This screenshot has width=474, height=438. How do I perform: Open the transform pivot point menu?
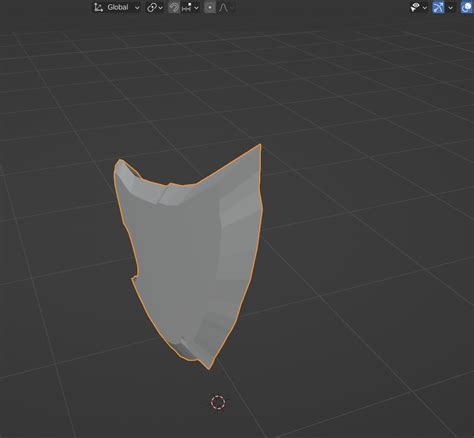[x=155, y=7]
